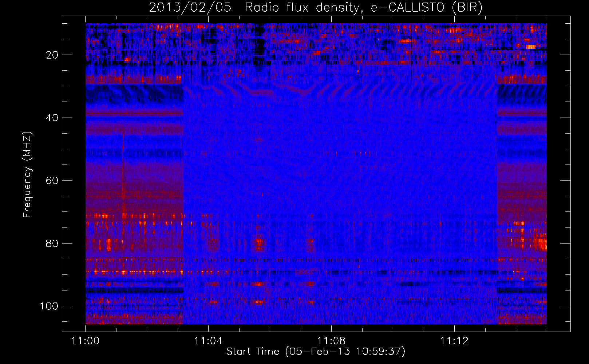
Task: Click the 'Start Time' x-axis label
Action: pos(316,352)
